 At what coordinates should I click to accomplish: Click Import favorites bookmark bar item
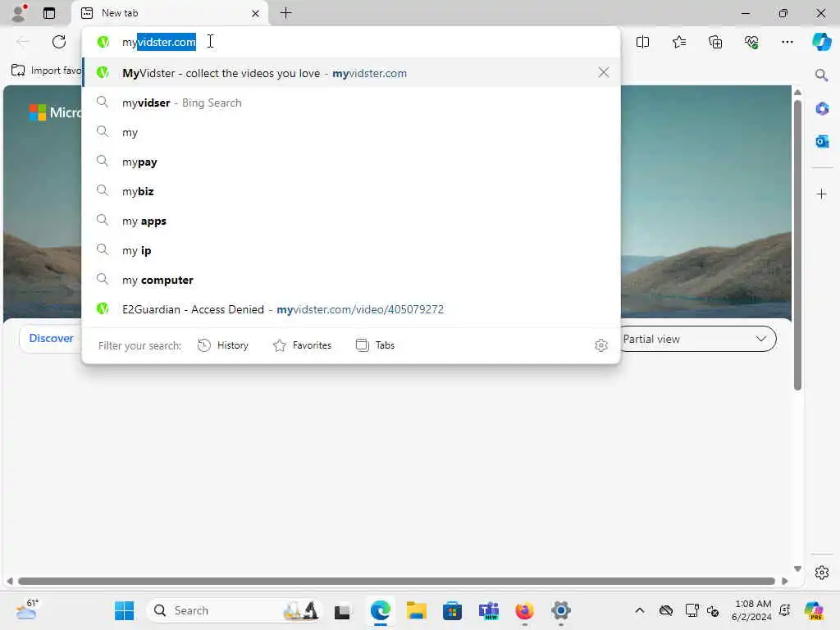tap(46, 71)
